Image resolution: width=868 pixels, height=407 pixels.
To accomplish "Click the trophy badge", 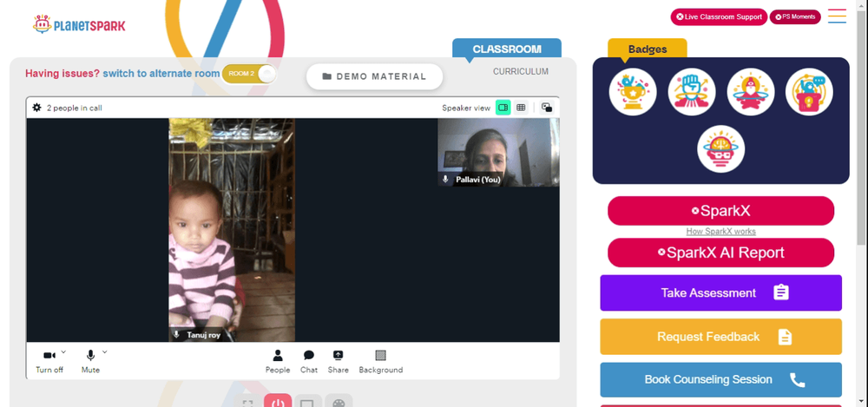I will coord(633,92).
